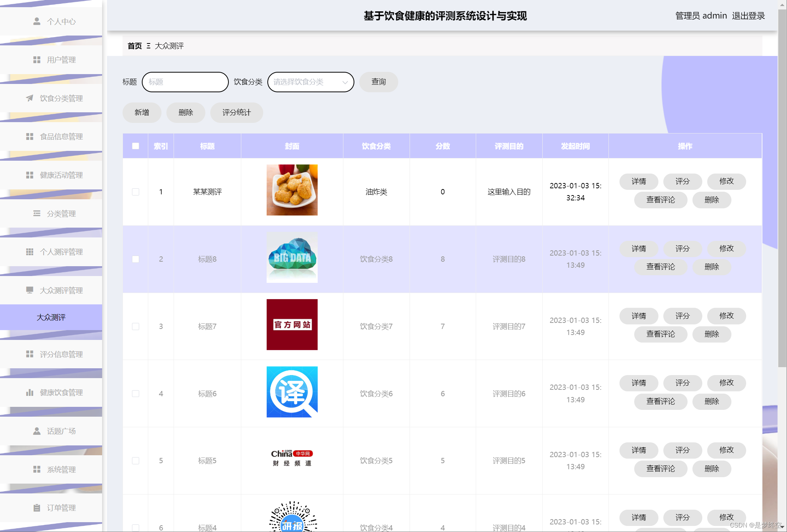
Task: Click the person icon beside 个人中心
Action: (x=37, y=21)
